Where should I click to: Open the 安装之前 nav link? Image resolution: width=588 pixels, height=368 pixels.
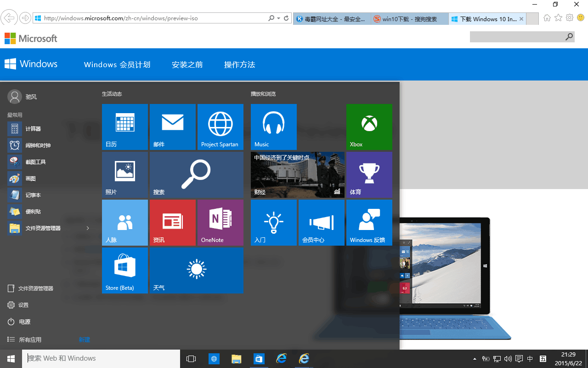click(x=187, y=65)
